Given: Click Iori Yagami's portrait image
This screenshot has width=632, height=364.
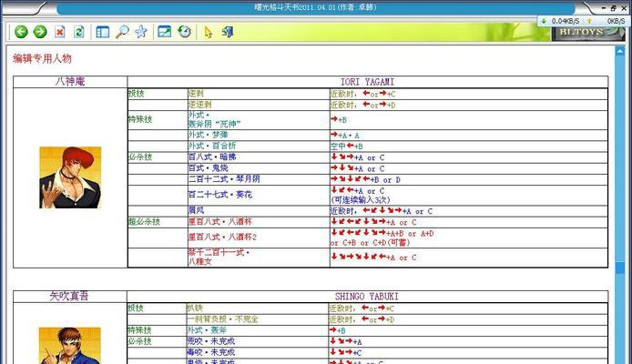Looking at the screenshot, I should tap(70, 177).
